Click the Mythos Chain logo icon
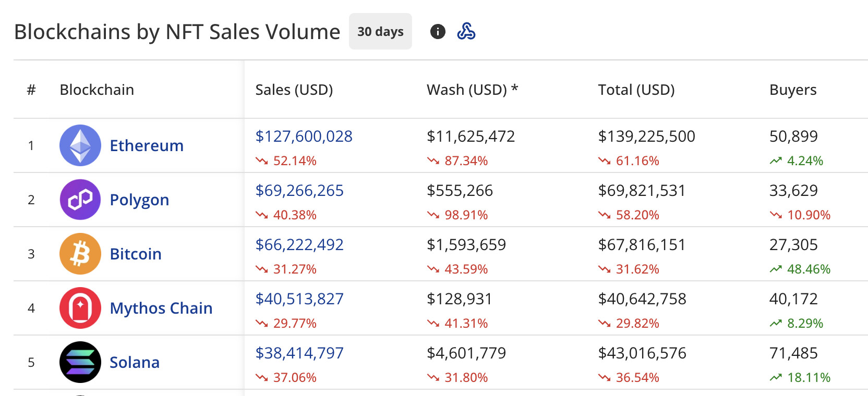The width and height of the screenshot is (868, 396). (x=80, y=308)
